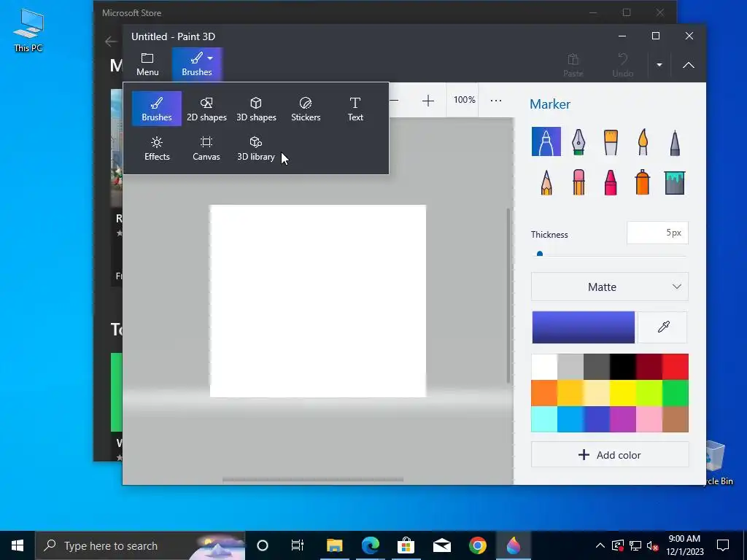Image resolution: width=747 pixels, height=560 pixels.
Task: Open File Explorer from taskbar
Action: [x=334, y=545]
